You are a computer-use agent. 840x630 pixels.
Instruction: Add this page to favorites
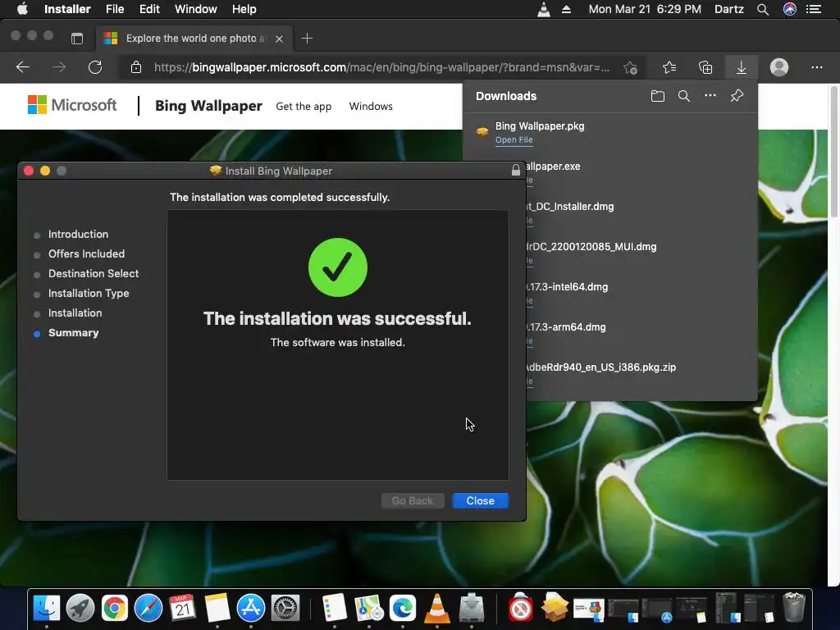pyautogui.click(x=631, y=67)
